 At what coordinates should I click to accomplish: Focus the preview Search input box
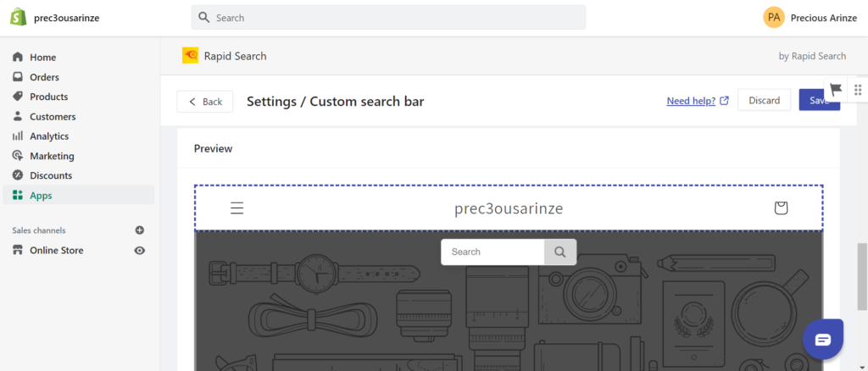(x=492, y=252)
